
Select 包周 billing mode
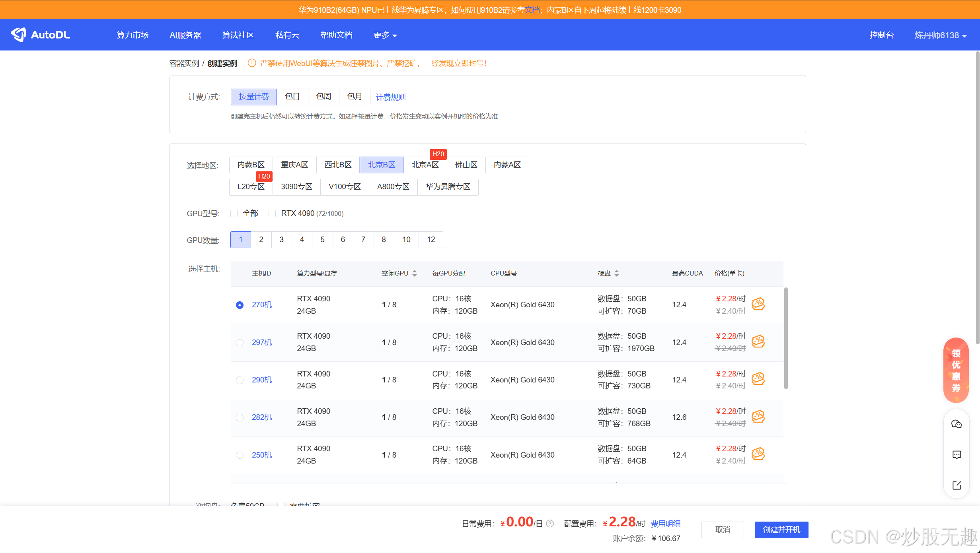(x=323, y=97)
